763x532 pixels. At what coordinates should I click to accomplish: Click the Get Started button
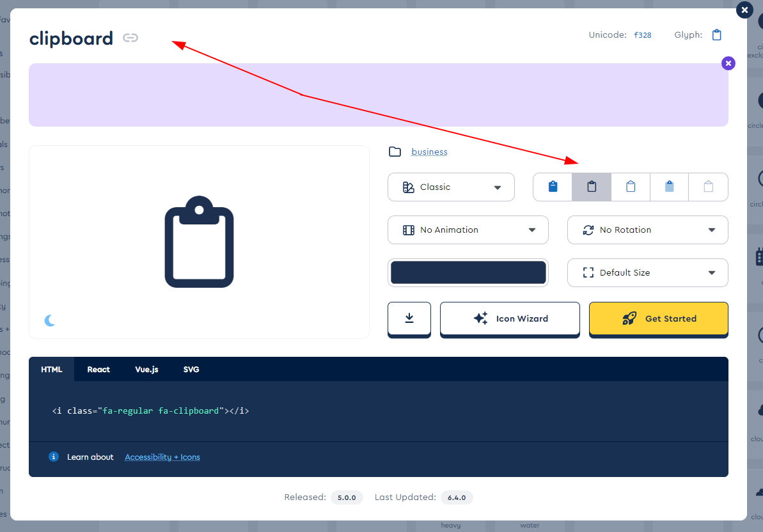pyautogui.click(x=658, y=318)
